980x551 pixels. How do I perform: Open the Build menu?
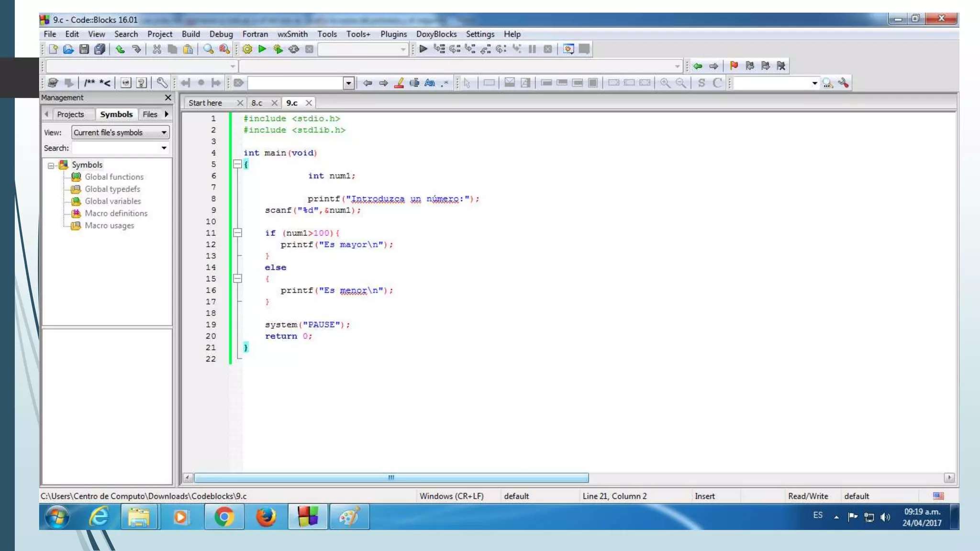point(190,34)
